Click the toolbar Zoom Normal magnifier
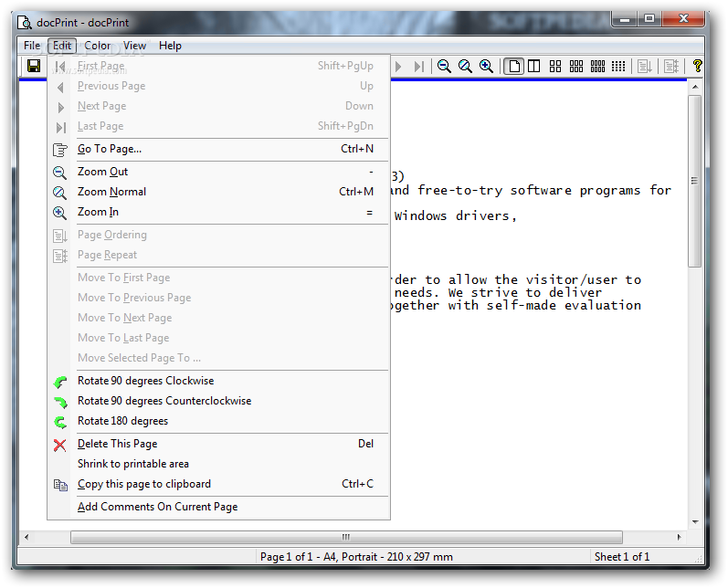 coord(465,67)
